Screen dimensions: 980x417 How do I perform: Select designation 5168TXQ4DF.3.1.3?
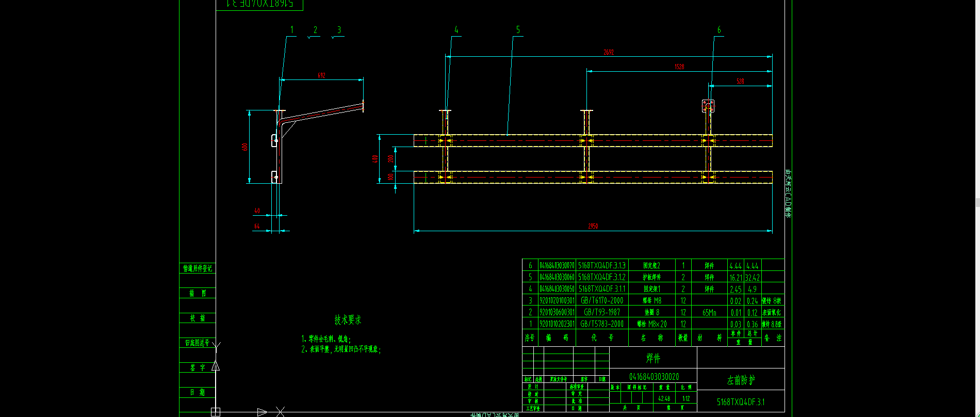click(602, 265)
